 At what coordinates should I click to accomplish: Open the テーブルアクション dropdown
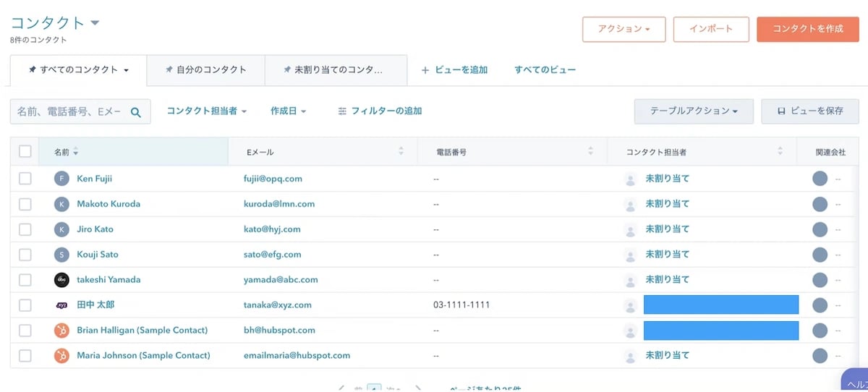(694, 111)
